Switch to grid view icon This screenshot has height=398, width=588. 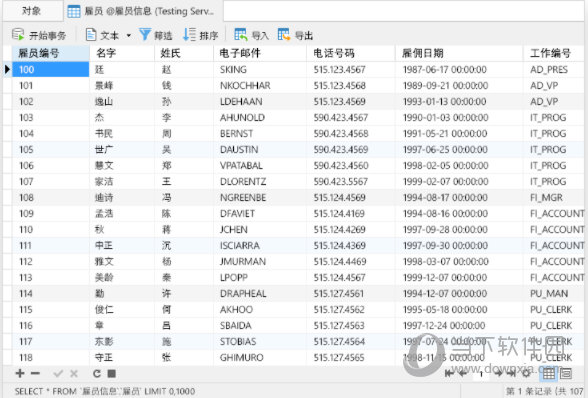tap(549, 373)
